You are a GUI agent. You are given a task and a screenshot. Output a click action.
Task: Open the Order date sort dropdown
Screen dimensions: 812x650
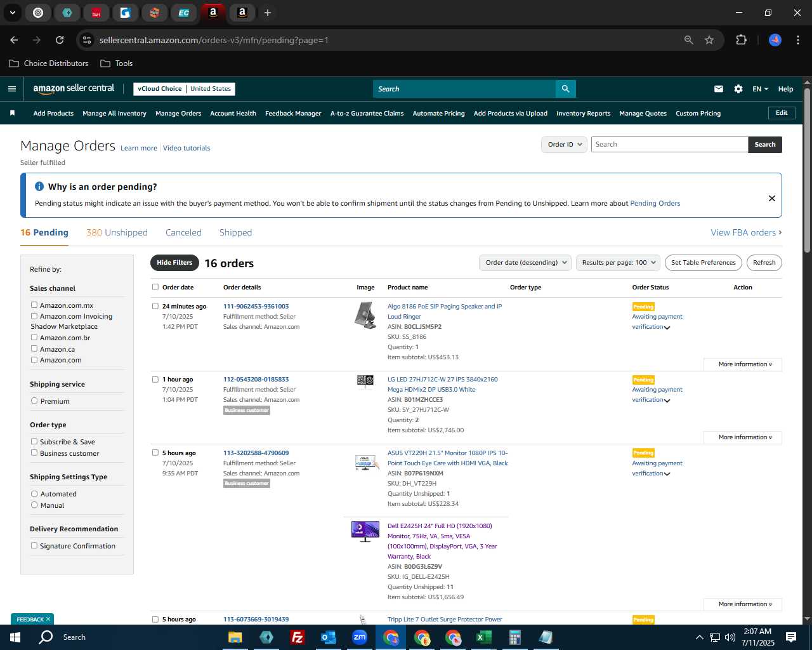coord(525,263)
